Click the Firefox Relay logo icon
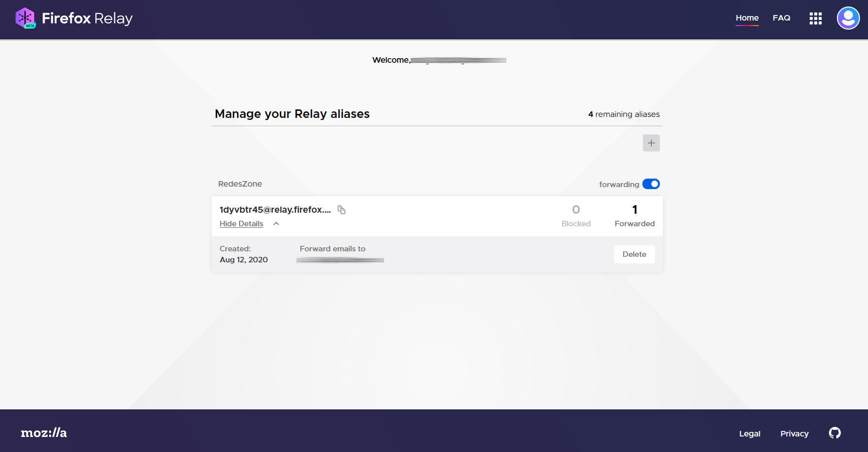 (26, 18)
